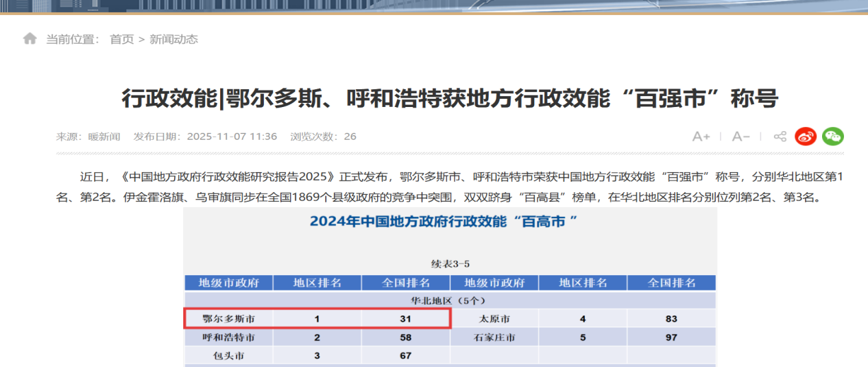Open the share icon options
This screenshot has height=367, width=868.
[x=780, y=137]
